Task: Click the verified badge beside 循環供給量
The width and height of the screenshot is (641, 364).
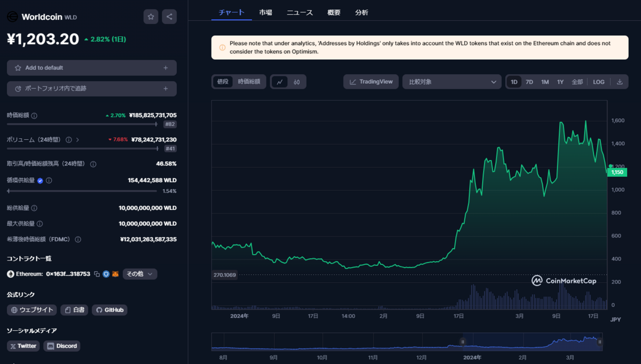Action: pyautogui.click(x=40, y=180)
